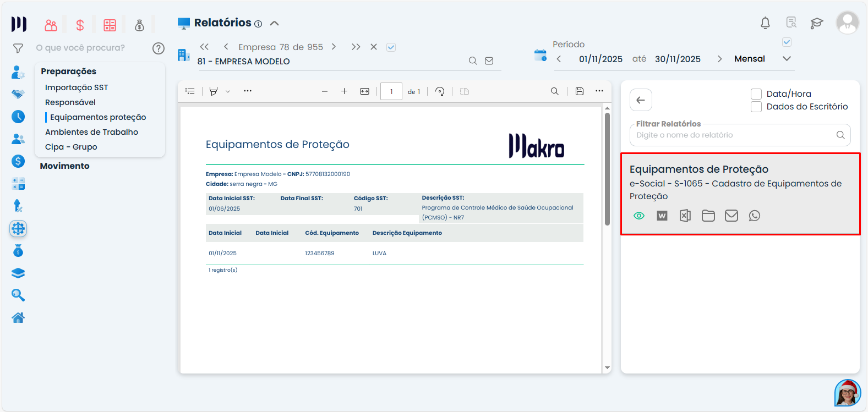The height and width of the screenshot is (412, 868).
Task: Open the blue money bag sidebar icon
Action: 18,251
